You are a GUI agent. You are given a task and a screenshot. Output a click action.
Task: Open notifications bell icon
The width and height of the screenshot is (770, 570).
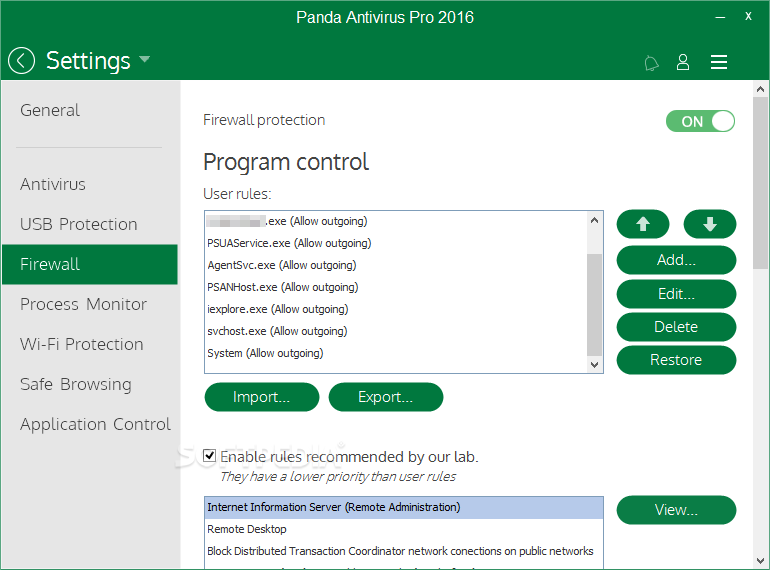tap(651, 63)
